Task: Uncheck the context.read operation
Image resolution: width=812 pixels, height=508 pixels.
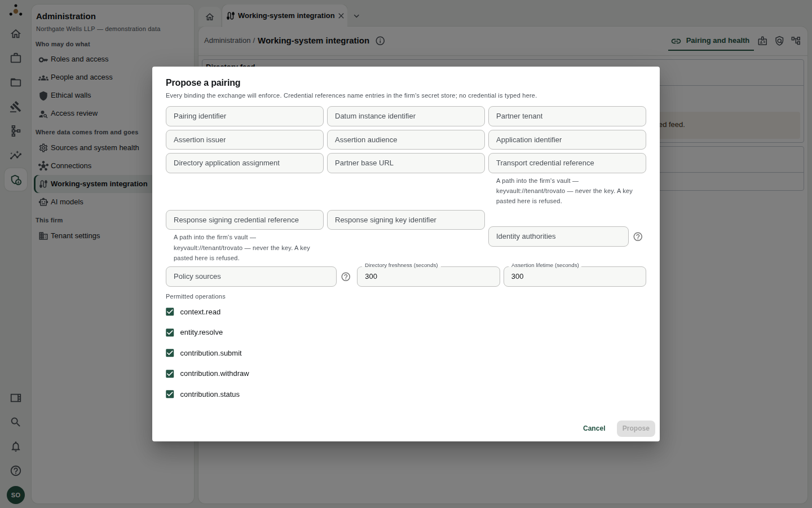Action: pyautogui.click(x=170, y=312)
